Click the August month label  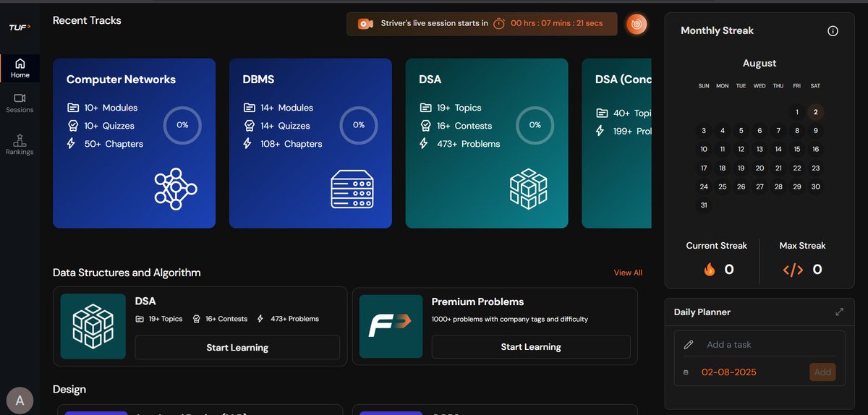(759, 64)
